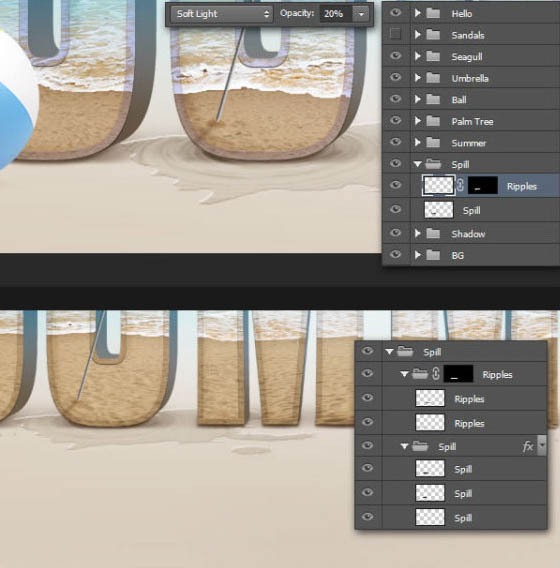Click the selected Ripples layer thumbnail
Screen dimensions: 560x568
pyautogui.click(x=438, y=185)
